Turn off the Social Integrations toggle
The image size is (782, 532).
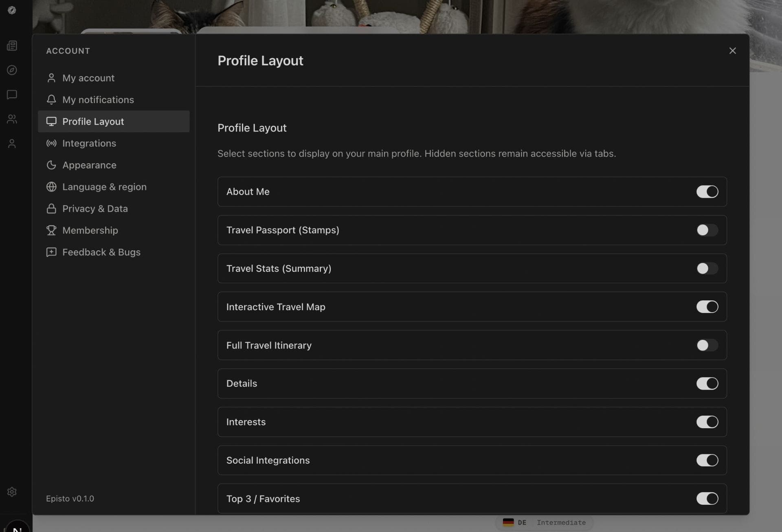tap(707, 460)
